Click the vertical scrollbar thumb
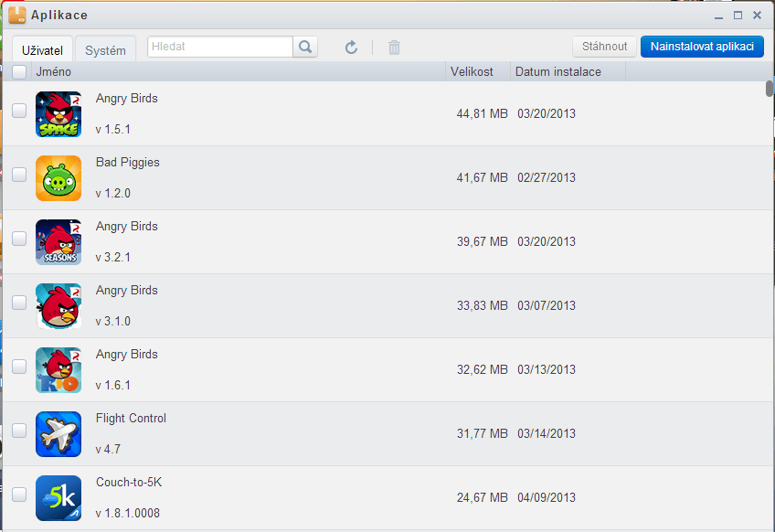Image resolution: width=775 pixels, height=532 pixels. [770, 89]
